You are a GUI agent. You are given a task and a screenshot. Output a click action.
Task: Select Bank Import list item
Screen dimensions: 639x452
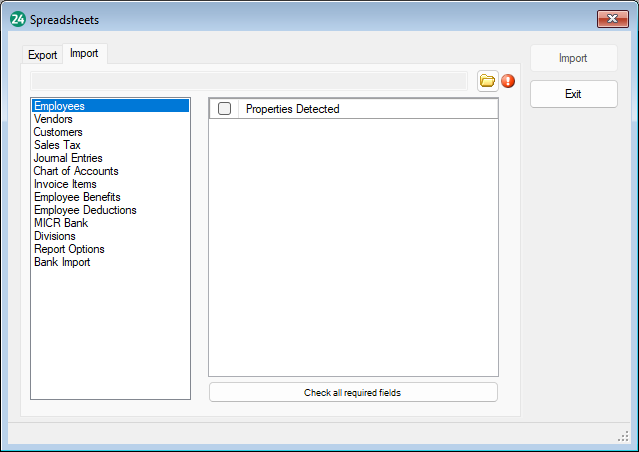62,262
